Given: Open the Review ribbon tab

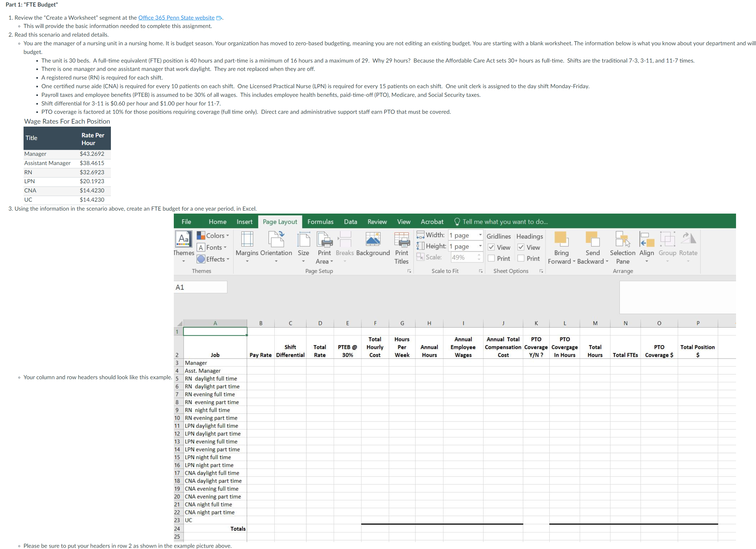Looking at the screenshot, I should (377, 222).
